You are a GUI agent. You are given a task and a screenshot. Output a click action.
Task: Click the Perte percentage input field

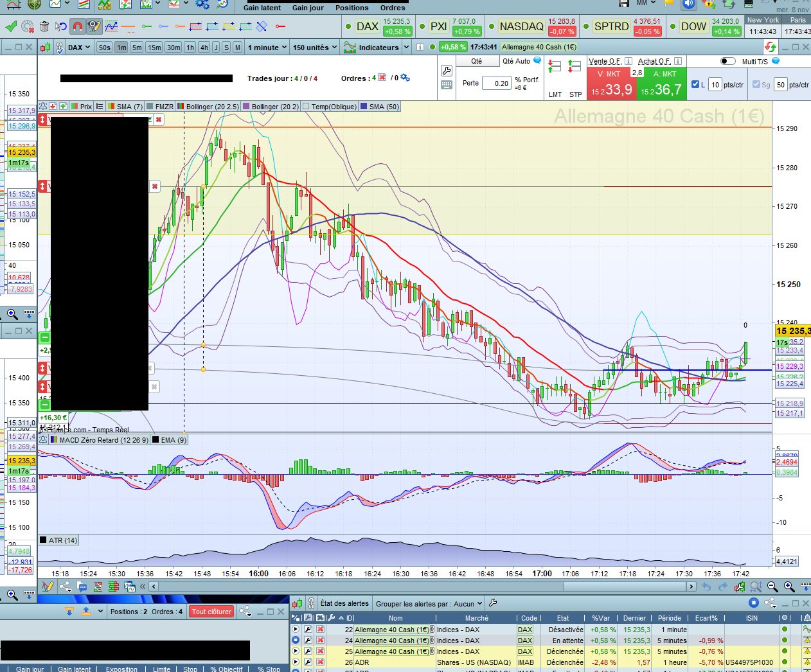pyautogui.click(x=496, y=84)
